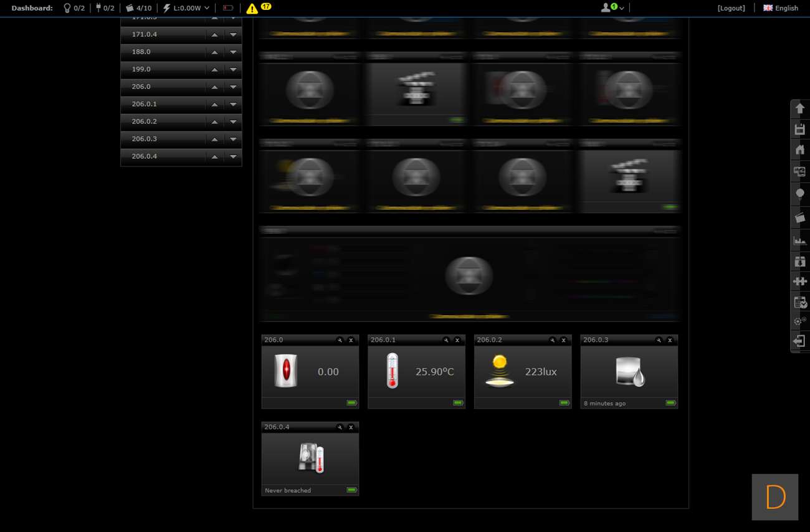Click the red sensor icon in widget 206.0
The height and width of the screenshot is (532, 810).
pos(286,371)
